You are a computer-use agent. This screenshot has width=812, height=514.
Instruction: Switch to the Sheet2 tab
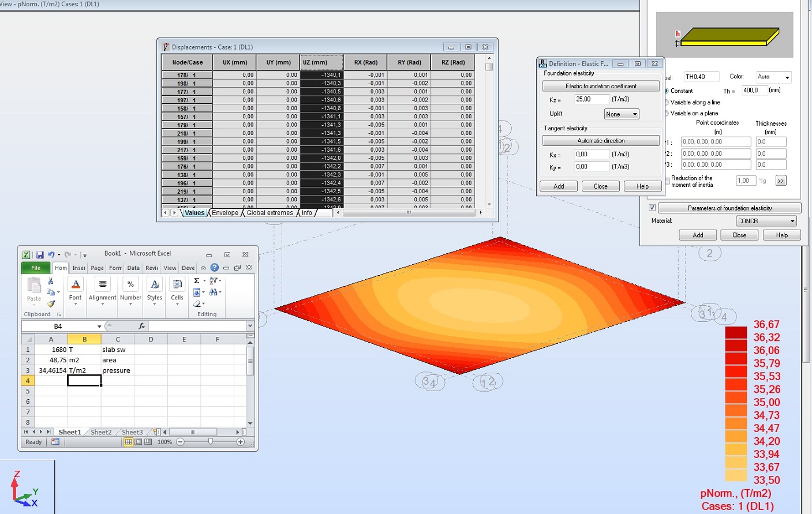click(101, 432)
